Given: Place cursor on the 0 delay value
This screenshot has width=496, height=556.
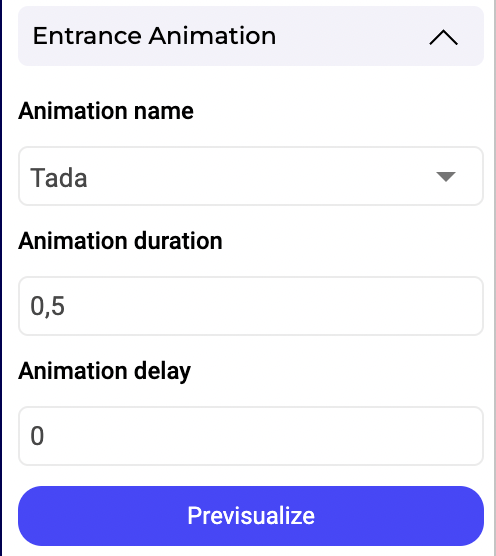Looking at the screenshot, I should [x=37, y=436].
